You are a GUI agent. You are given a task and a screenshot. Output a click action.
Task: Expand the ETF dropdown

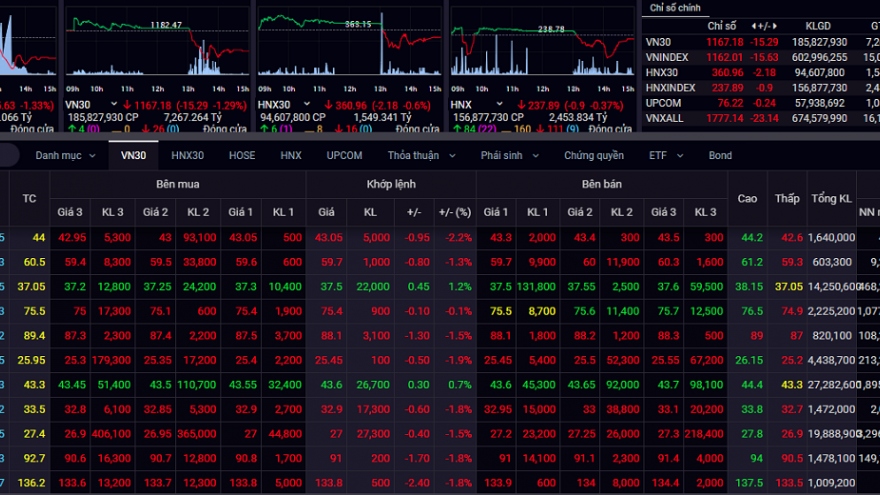pos(664,156)
